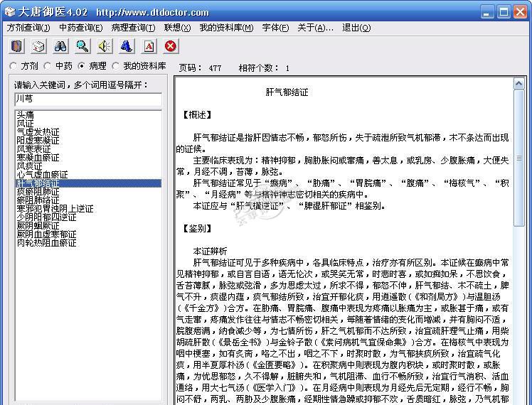Click the app icon in the title bar

pos(9,12)
